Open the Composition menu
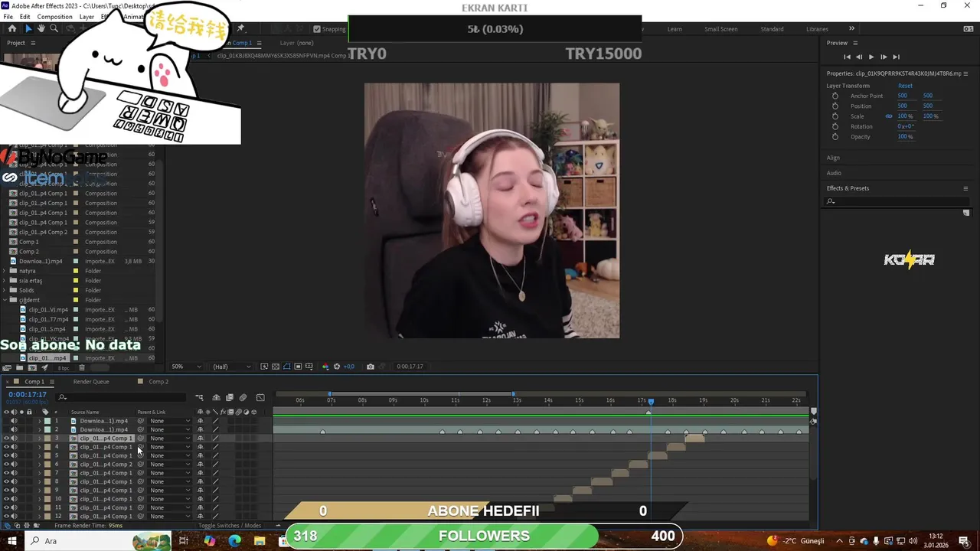This screenshot has height=551, width=980. tap(54, 17)
